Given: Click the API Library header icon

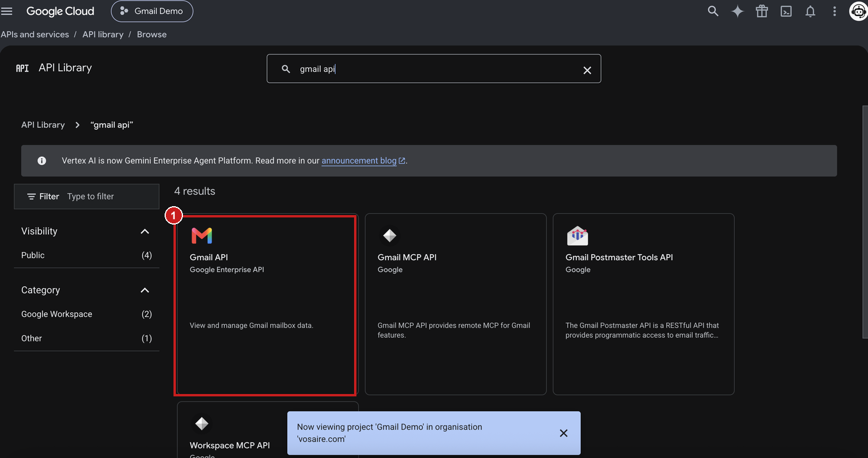Looking at the screenshot, I should point(22,68).
